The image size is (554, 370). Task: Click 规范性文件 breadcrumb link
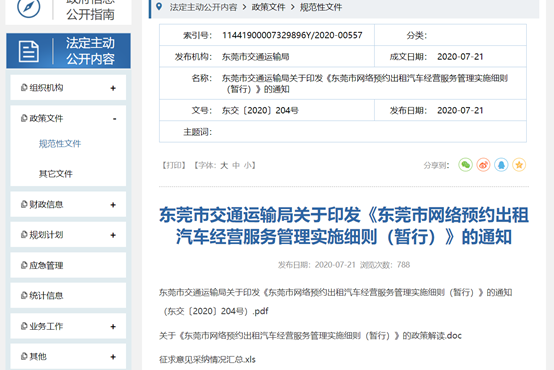[x=321, y=7]
